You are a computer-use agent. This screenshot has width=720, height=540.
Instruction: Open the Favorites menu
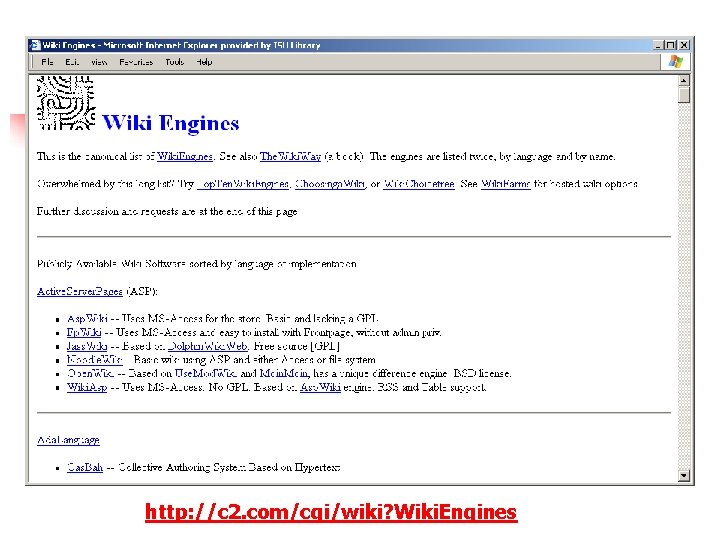[136, 62]
